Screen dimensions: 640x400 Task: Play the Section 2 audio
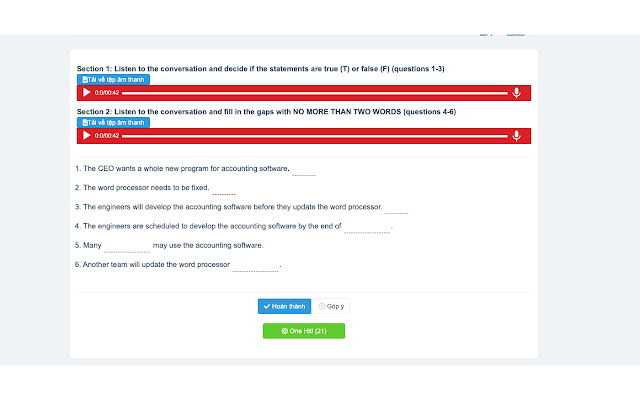click(x=87, y=136)
